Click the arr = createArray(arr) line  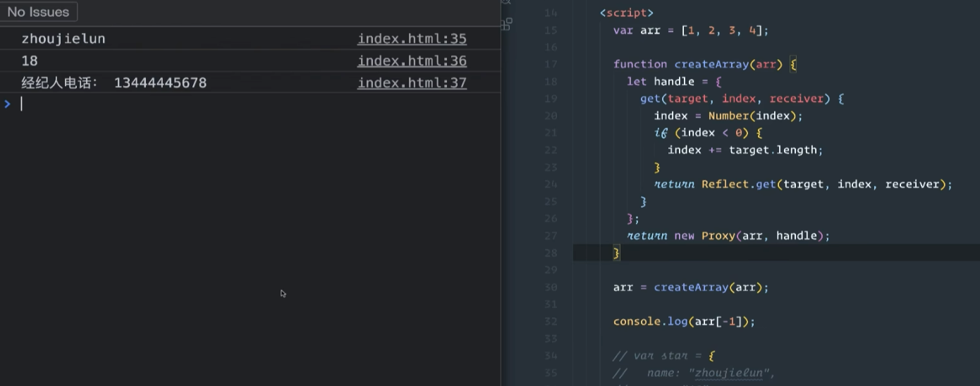point(691,287)
